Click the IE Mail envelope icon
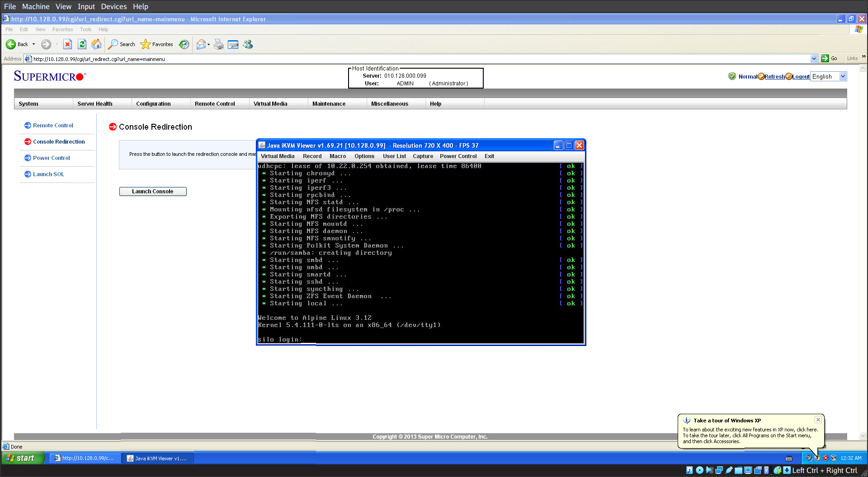Screen dimensions: 868x477 (201, 44)
